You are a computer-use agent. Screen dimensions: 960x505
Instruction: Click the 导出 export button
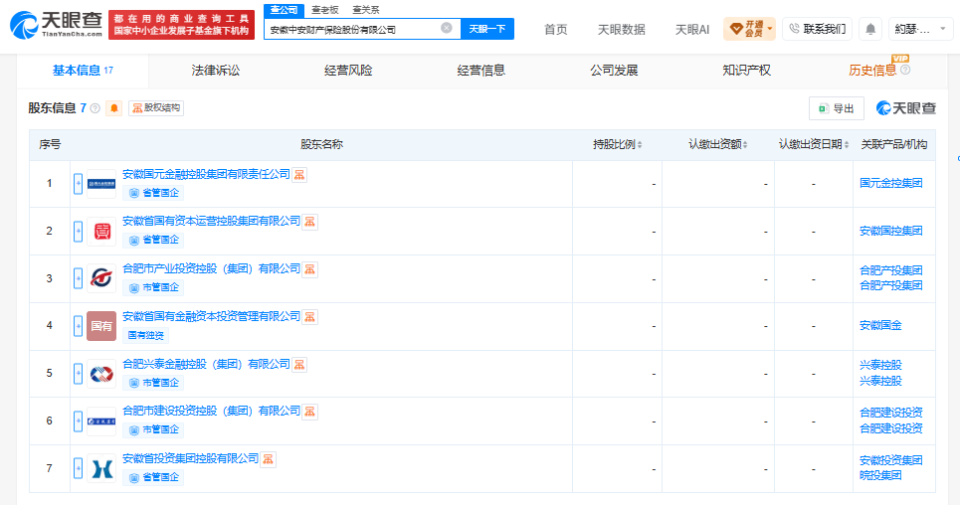(x=836, y=108)
